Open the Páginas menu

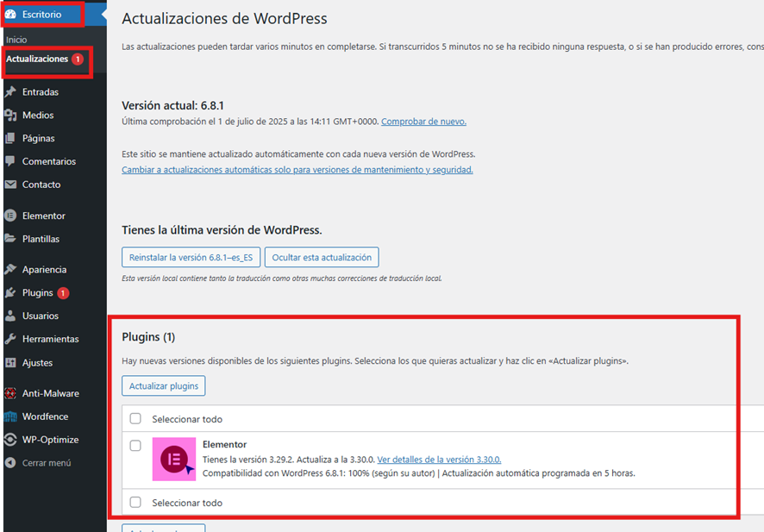click(39, 138)
